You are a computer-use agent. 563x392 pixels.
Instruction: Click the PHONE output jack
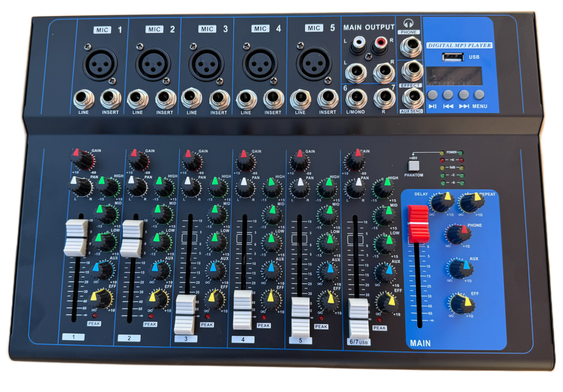[x=411, y=46]
